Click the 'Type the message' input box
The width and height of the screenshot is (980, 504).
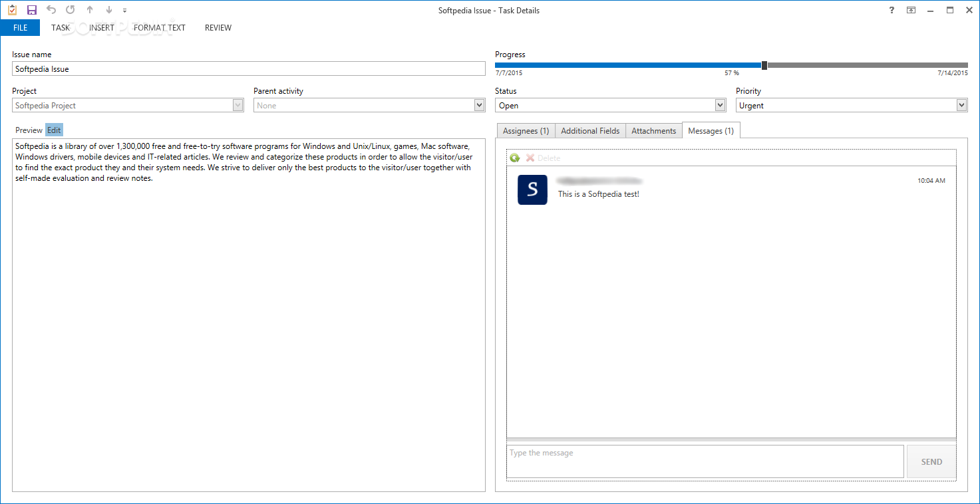point(705,461)
